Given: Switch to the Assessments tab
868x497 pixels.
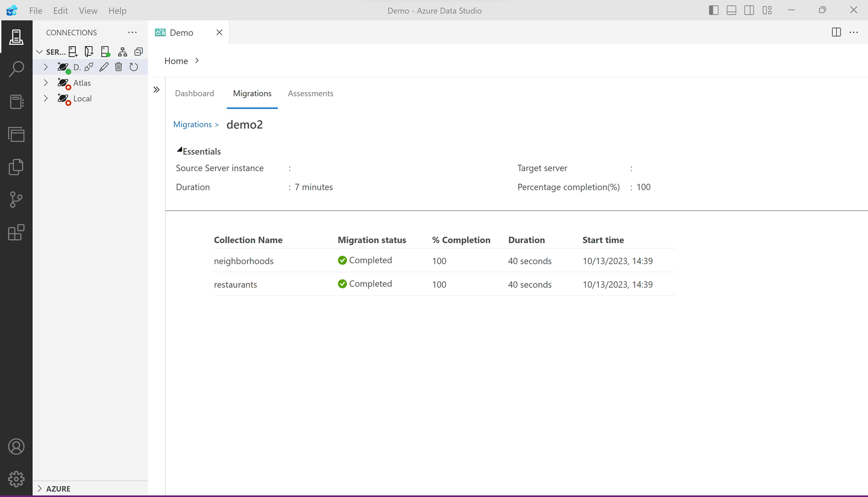Looking at the screenshot, I should coord(310,94).
